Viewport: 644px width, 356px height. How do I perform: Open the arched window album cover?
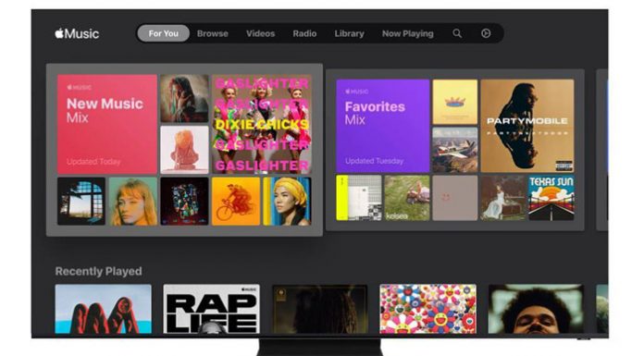click(81, 202)
